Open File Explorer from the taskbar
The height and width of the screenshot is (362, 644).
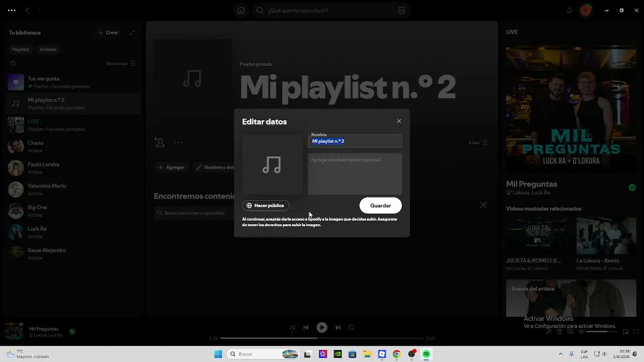[x=367, y=354]
